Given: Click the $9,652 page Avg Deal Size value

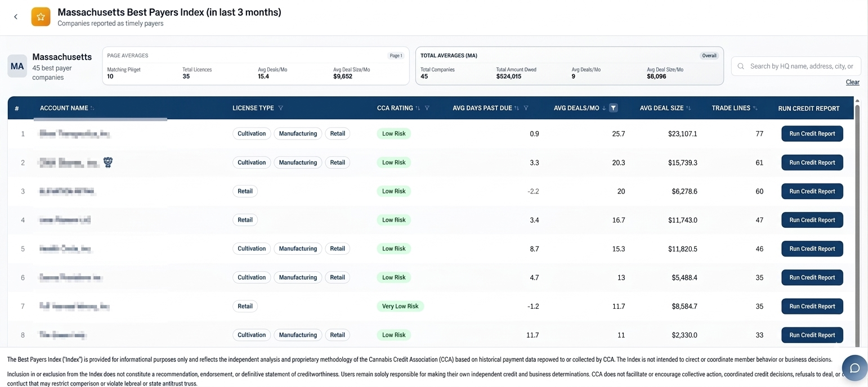Looking at the screenshot, I should [x=343, y=76].
